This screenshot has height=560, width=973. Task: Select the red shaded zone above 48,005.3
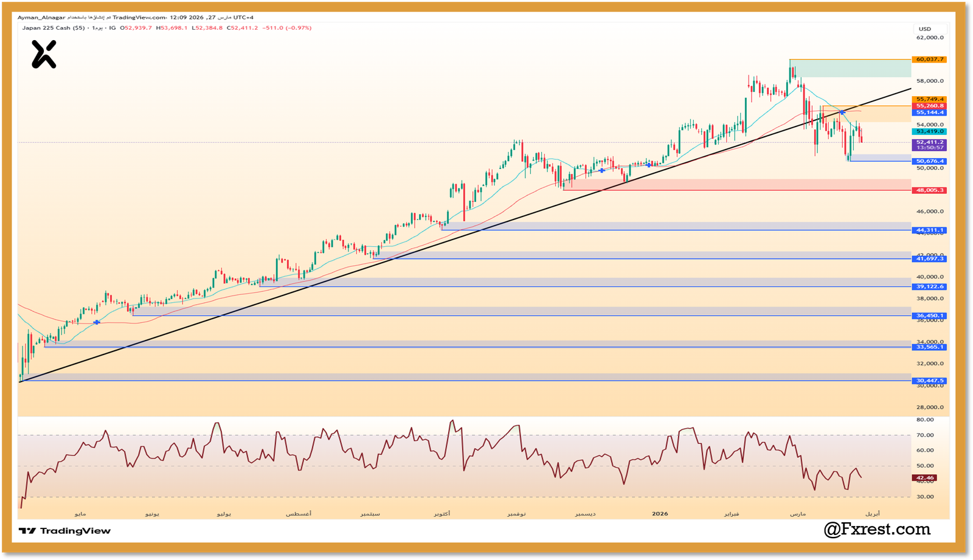pyautogui.click(x=730, y=184)
